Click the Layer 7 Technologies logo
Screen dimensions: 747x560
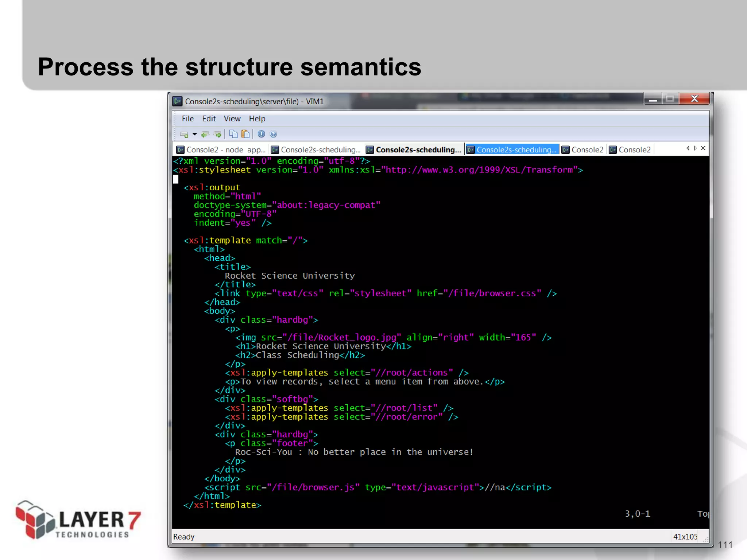(x=78, y=520)
